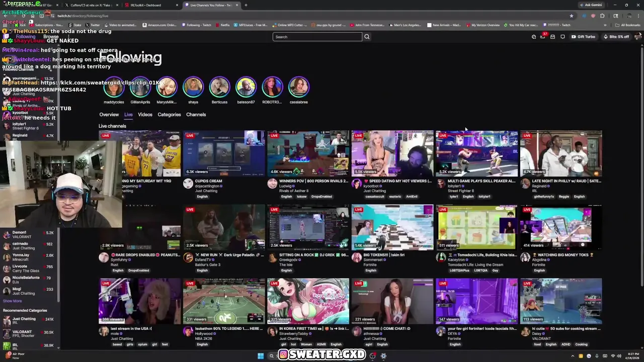Open the NBA 2K26 stream thumbnail

(x=224, y=301)
